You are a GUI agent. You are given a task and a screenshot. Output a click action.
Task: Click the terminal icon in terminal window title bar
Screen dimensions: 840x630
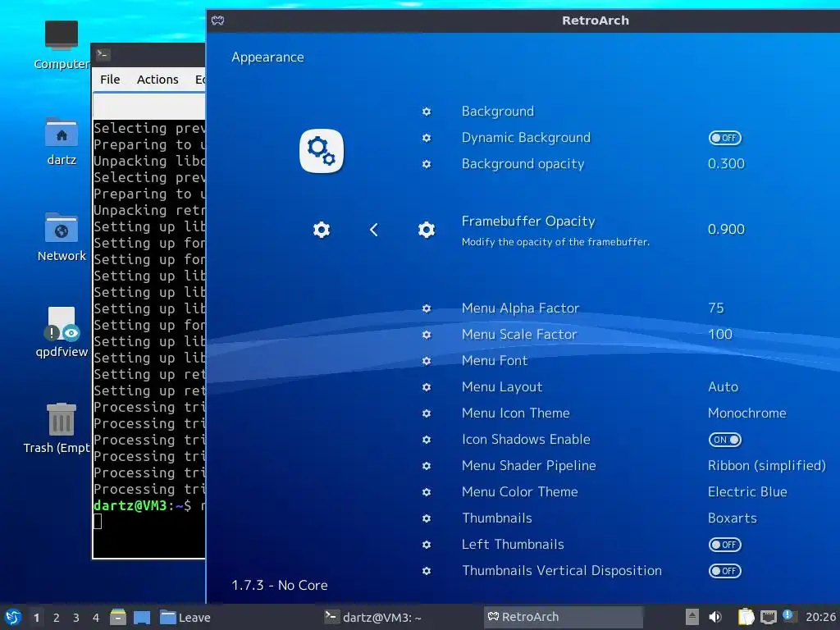pos(103,54)
